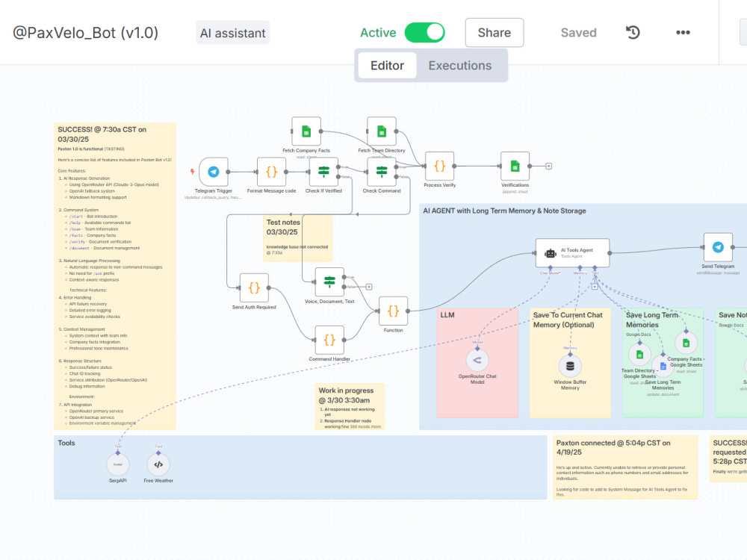The height and width of the screenshot is (560, 747).
Task: Select Team Directory Google Sheets node
Action: 640,355
